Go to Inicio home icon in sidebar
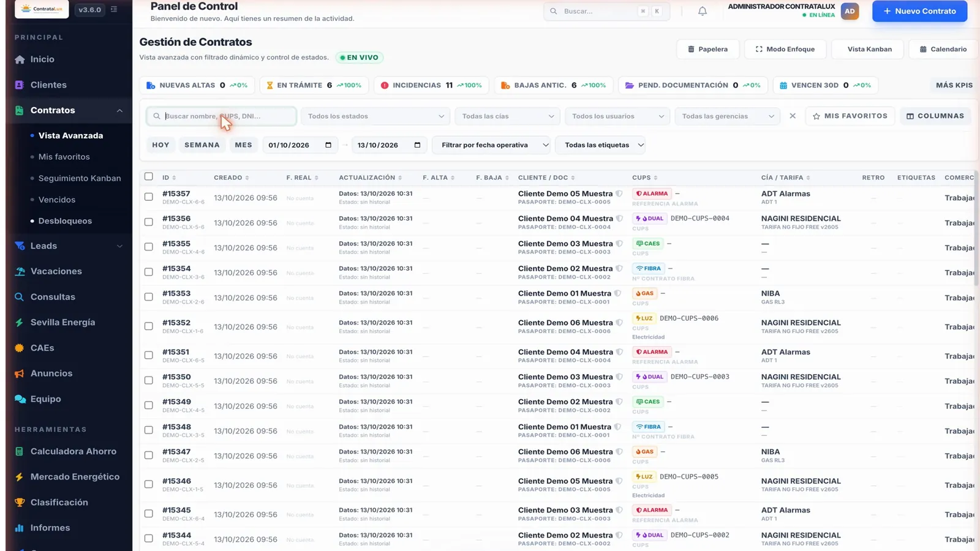 coord(20,59)
